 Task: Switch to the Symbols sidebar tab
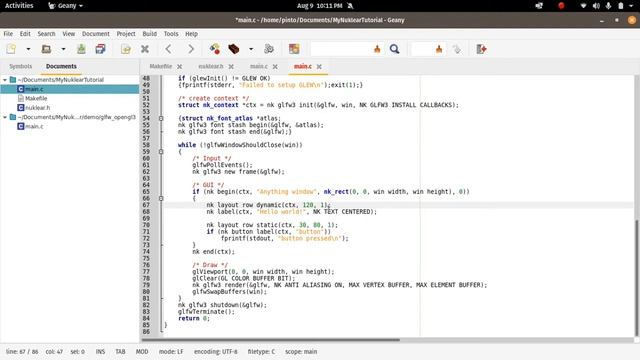click(x=20, y=66)
